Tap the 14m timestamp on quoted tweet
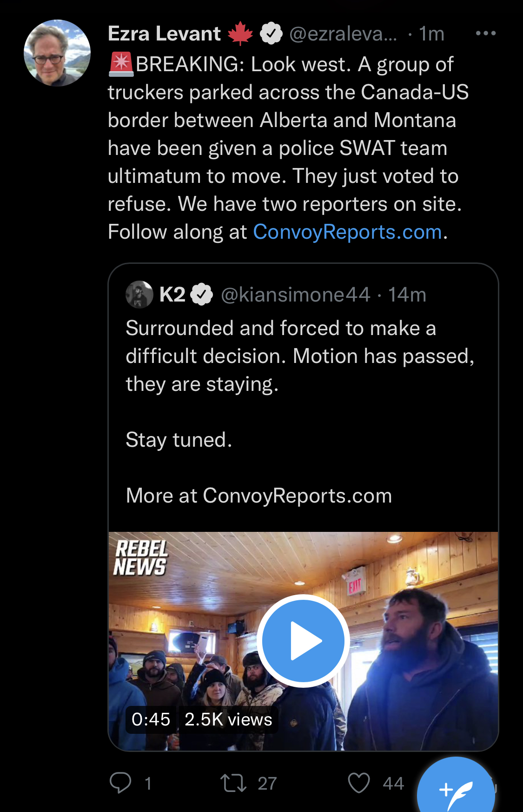This screenshot has width=523, height=812. click(x=407, y=295)
